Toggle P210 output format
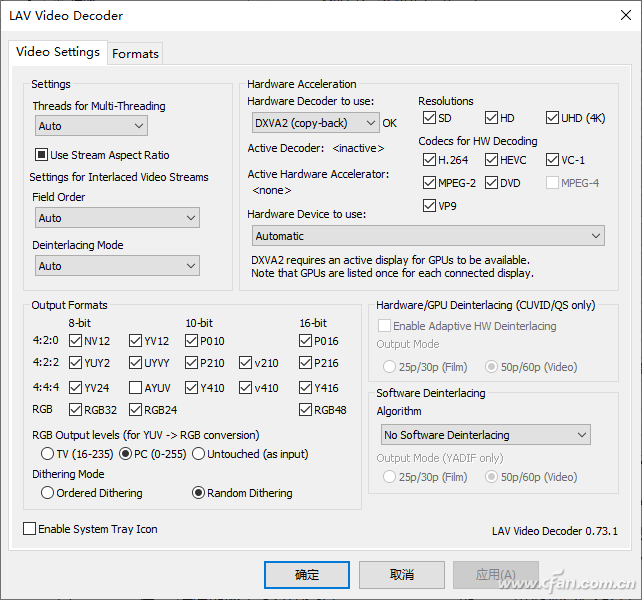642x600 pixels. click(191, 363)
